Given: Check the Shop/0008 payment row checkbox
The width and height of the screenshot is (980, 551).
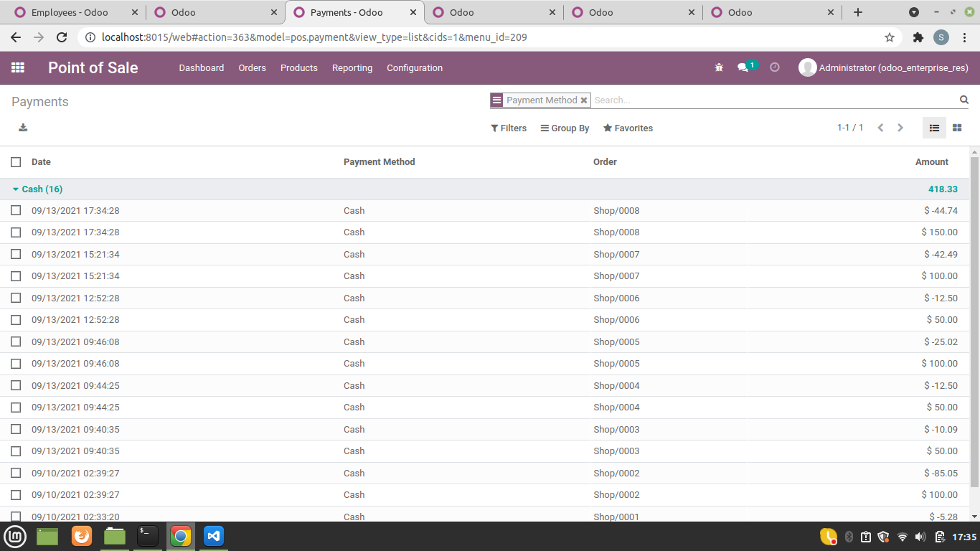Looking at the screenshot, I should 16,210.
